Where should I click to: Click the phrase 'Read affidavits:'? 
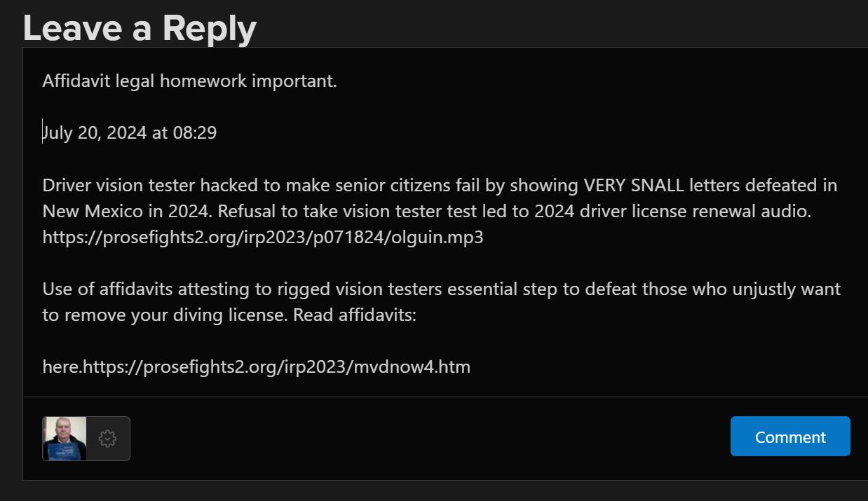(355, 315)
